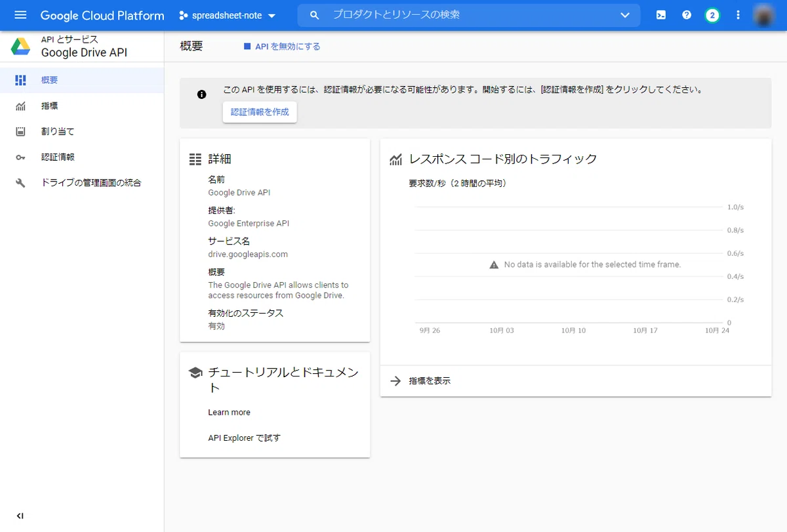This screenshot has height=532, width=787.
Task: Open 指標 in the sidebar
Action: (82, 106)
